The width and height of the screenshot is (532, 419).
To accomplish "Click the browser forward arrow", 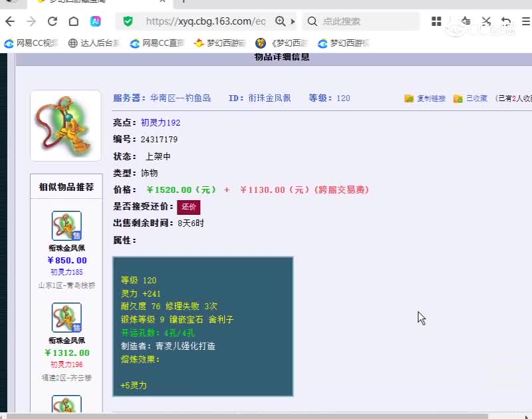I will click(x=31, y=21).
